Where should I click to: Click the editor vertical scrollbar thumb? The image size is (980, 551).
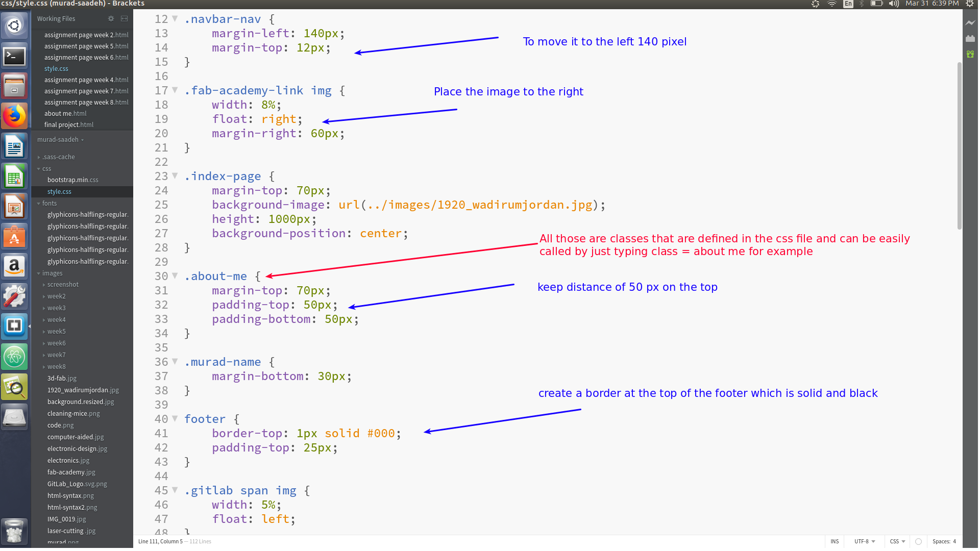[x=959, y=145]
